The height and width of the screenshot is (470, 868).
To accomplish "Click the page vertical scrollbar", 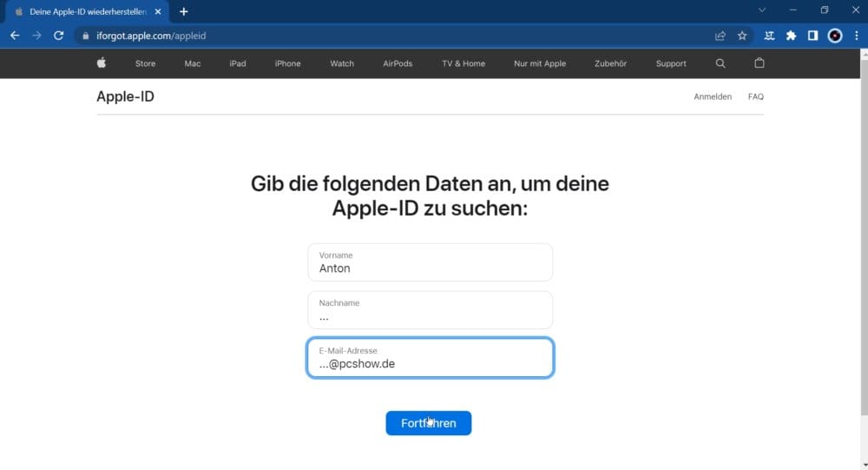I will [x=865, y=237].
